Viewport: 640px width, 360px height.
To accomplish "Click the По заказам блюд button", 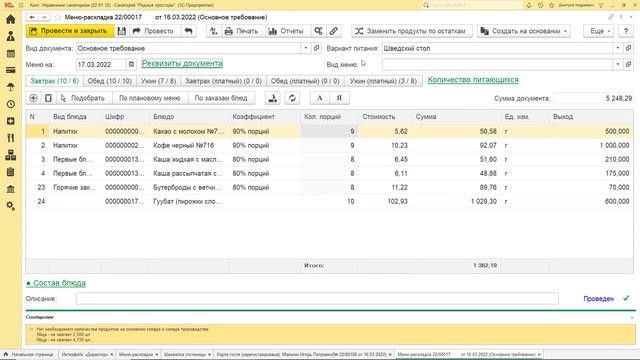I will (221, 98).
